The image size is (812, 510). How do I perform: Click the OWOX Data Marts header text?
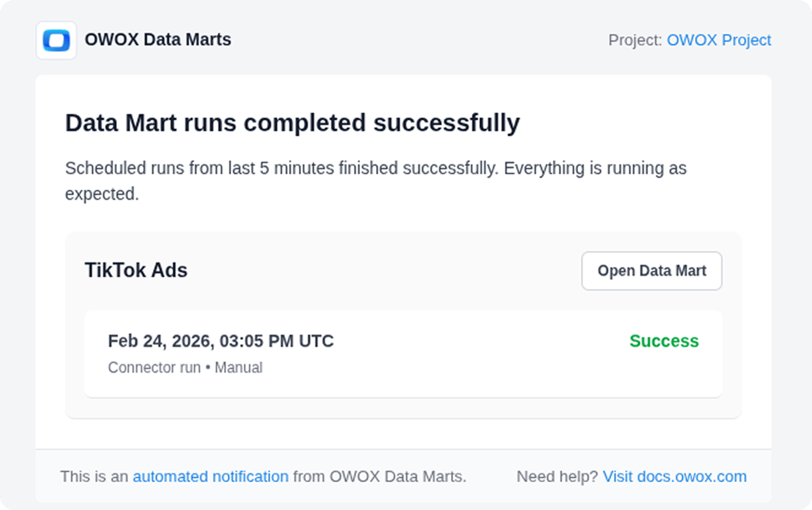coord(158,39)
